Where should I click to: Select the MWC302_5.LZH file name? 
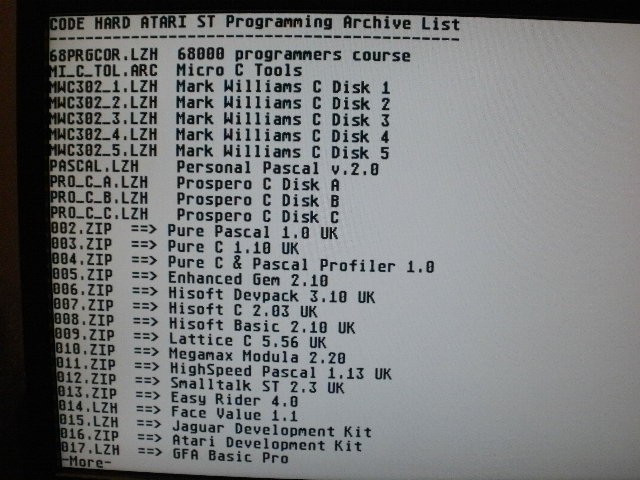tap(104, 150)
